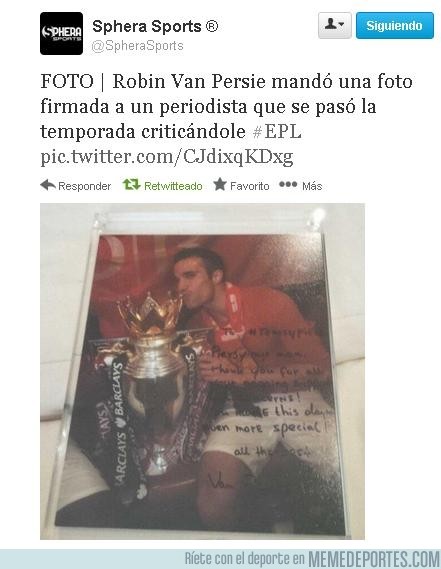The height and width of the screenshot is (569, 441).
Task: Open the signed Van Persie photo
Action: 202,371
